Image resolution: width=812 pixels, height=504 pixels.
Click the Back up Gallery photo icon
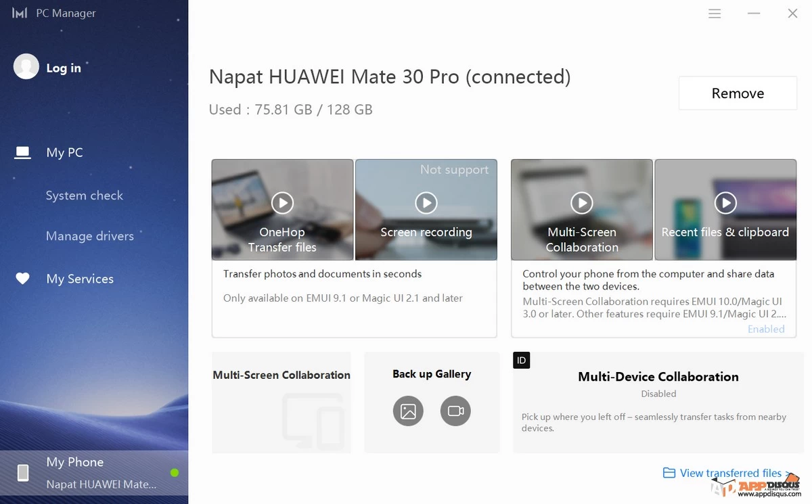click(408, 411)
